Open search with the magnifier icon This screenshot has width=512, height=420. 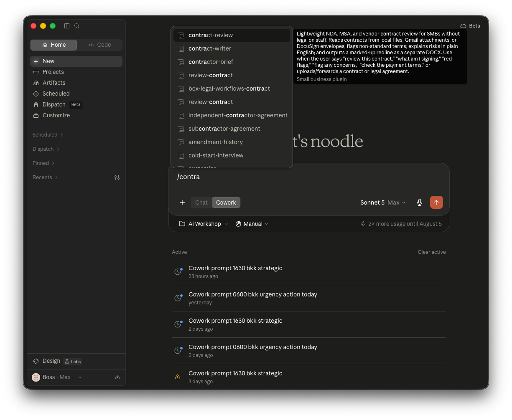pyautogui.click(x=77, y=26)
